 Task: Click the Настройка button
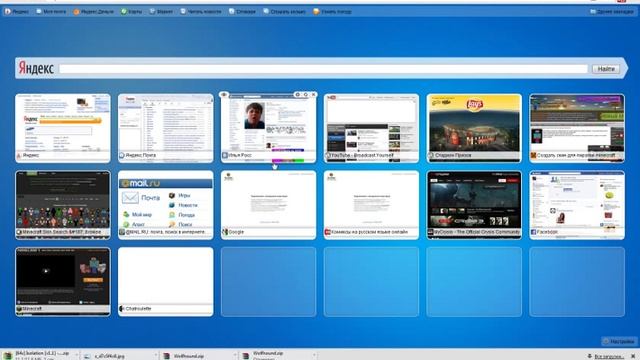[x=619, y=341]
